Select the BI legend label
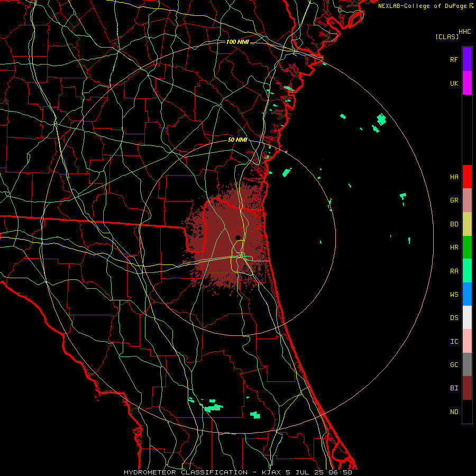Screen dimensions: 476x476 pyautogui.click(x=454, y=388)
